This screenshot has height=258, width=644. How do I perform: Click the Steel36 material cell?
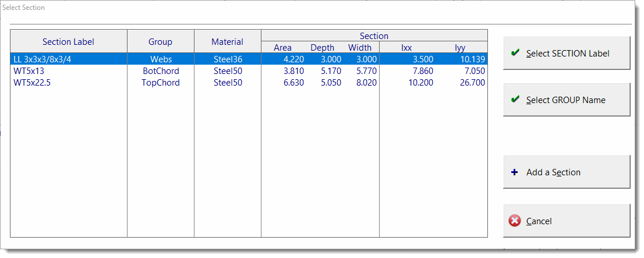coord(228,59)
